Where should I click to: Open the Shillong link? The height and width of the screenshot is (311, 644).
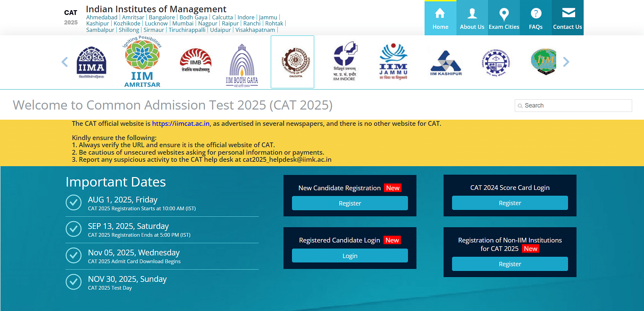129,30
